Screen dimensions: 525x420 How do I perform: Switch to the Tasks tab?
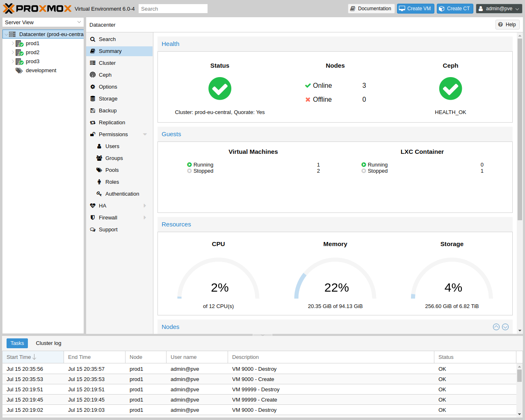tap(17, 343)
